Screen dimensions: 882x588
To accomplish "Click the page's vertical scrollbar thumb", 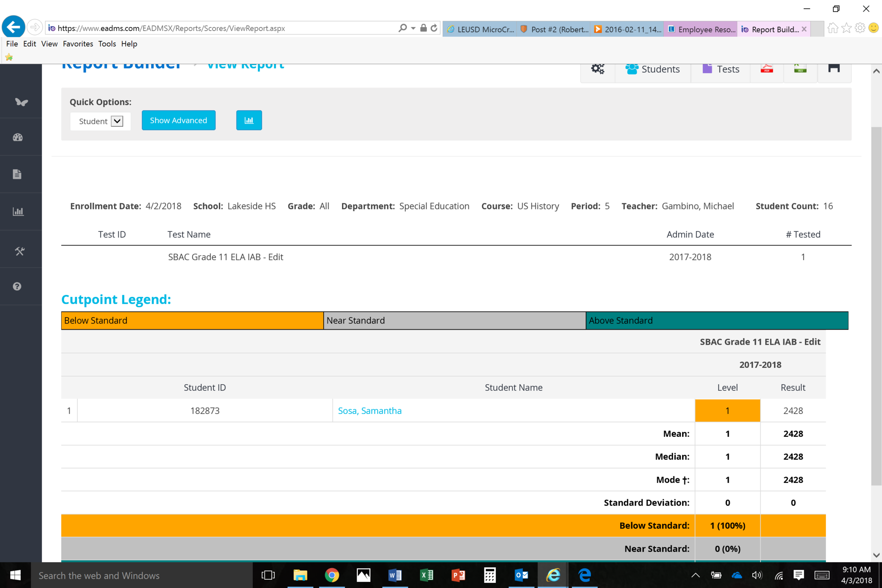I will click(x=876, y=306).
